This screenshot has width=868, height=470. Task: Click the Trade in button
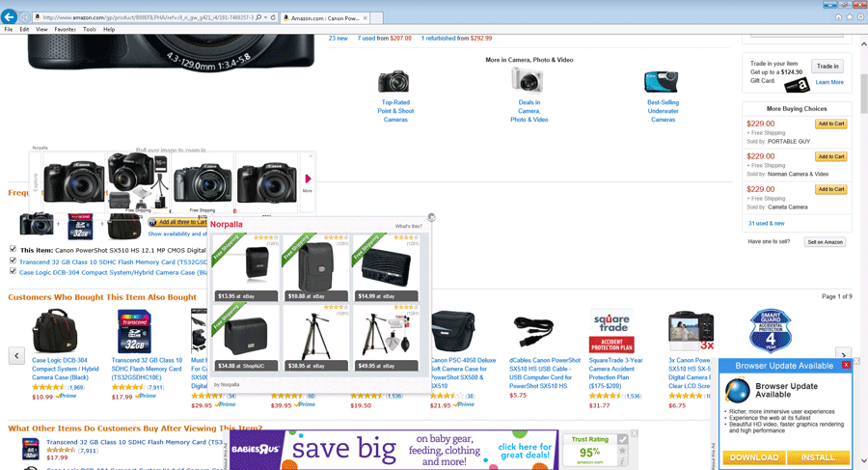pyautogui.click(x=827, y=67)
